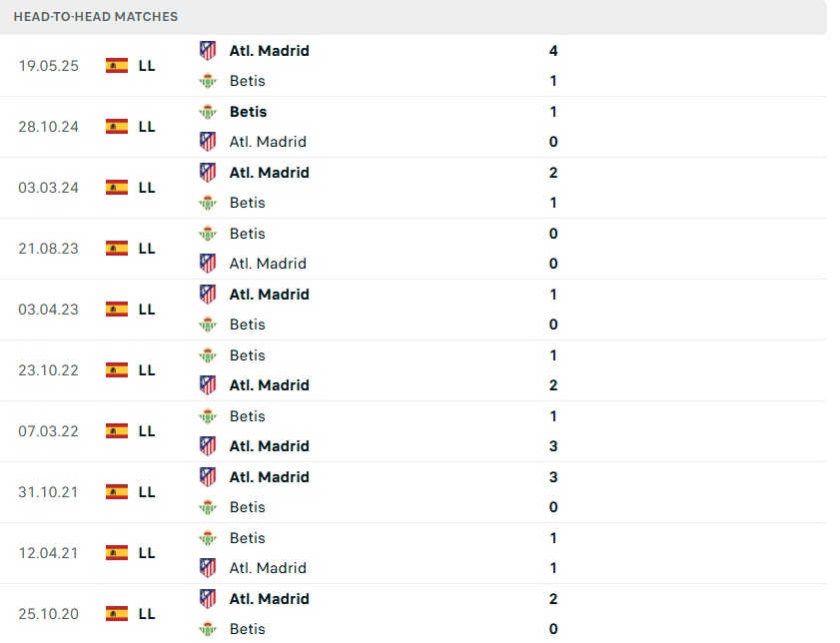
Task: Click the LL league label on the 25.10.20 match
Action: [147, 614]
